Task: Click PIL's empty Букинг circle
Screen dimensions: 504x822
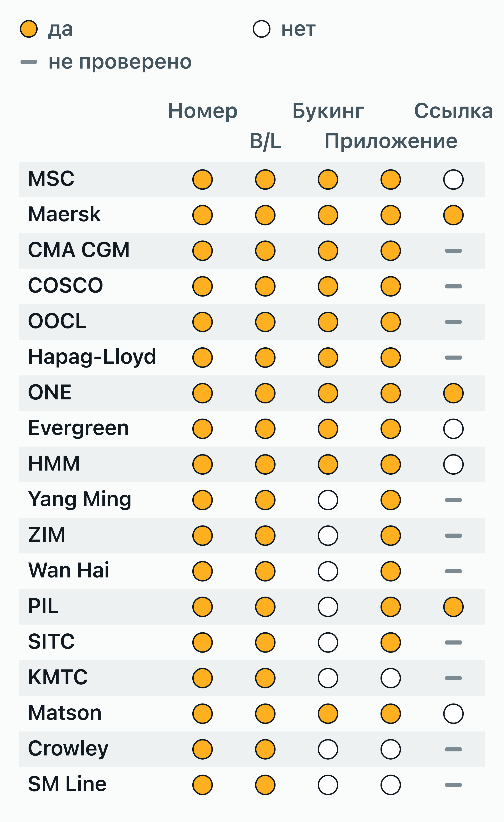Action: [328, 607]
